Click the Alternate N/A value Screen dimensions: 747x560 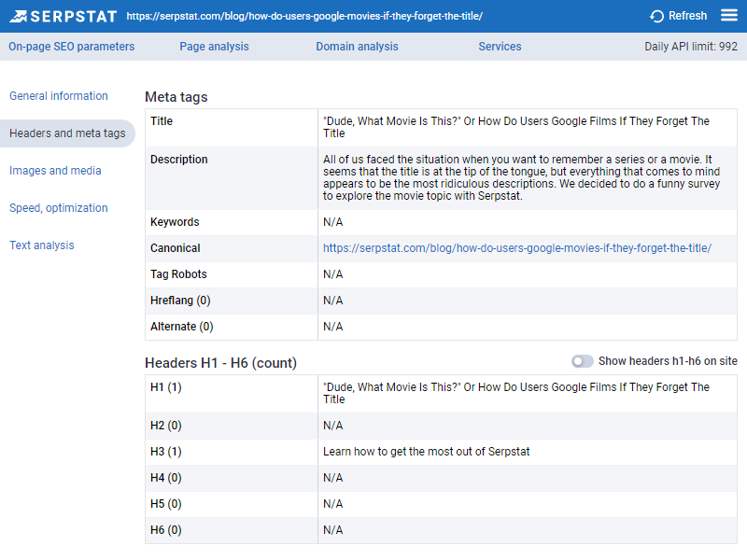click(x=333, y=327)
